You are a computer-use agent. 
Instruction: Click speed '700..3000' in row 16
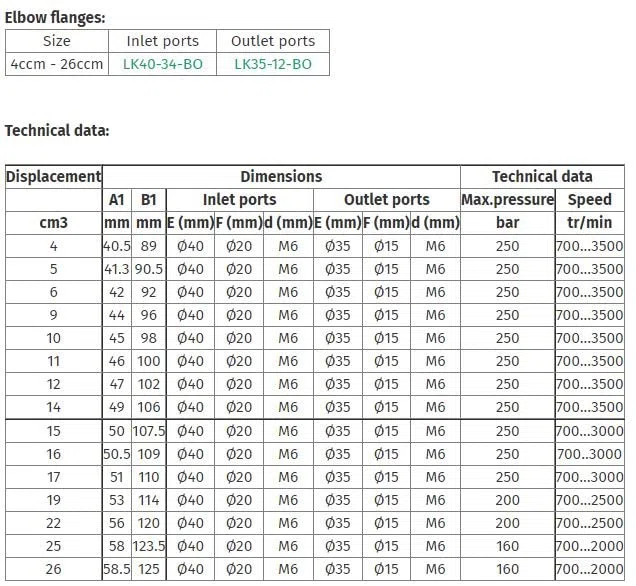click(589, 454)
